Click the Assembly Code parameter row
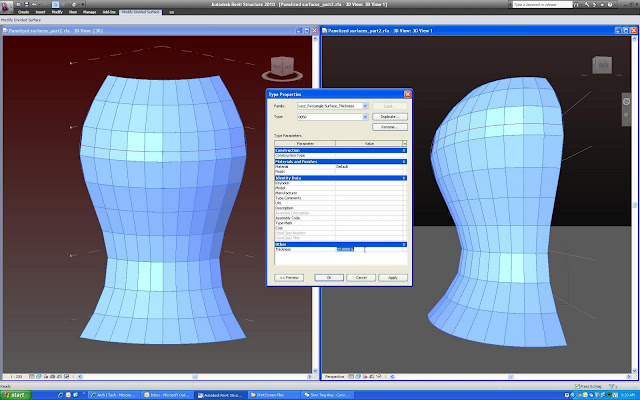640x400 pixels. (340, 218)
